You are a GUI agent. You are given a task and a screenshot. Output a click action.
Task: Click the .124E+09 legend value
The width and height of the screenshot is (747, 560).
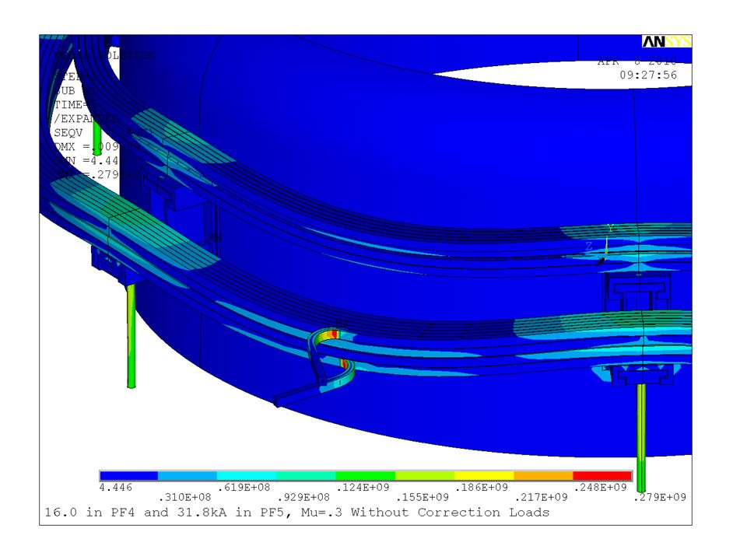click(x=363, y=487)
